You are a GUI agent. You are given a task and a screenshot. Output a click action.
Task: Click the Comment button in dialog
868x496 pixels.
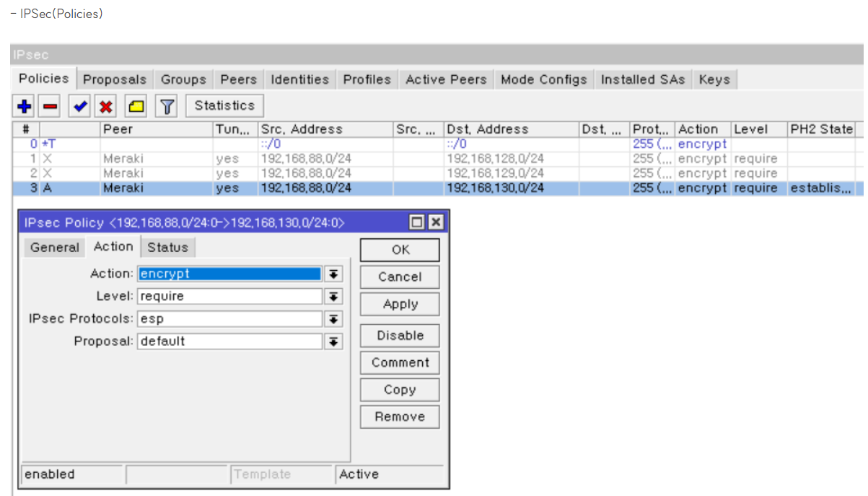tap(400, 362)
